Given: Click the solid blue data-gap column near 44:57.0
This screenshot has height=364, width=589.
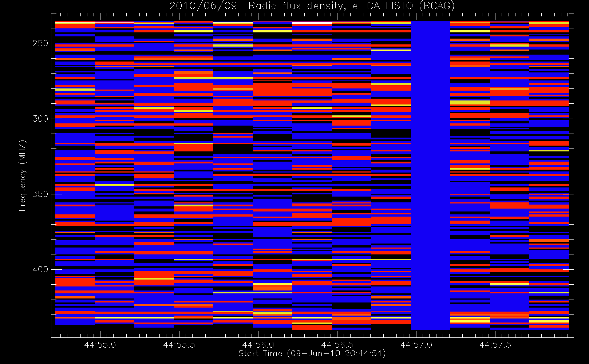Looking at the screenshot, I should click(x=431, y=175).
